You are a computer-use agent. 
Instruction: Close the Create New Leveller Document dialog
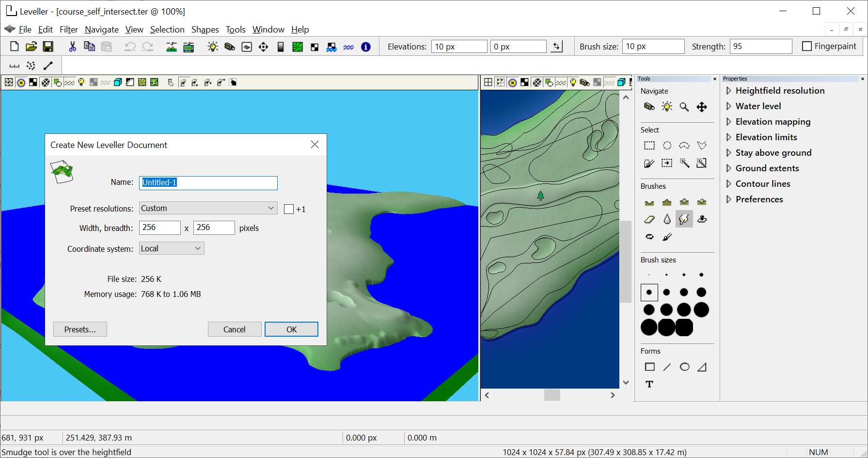pyautogui.click(x=315, y=145)
